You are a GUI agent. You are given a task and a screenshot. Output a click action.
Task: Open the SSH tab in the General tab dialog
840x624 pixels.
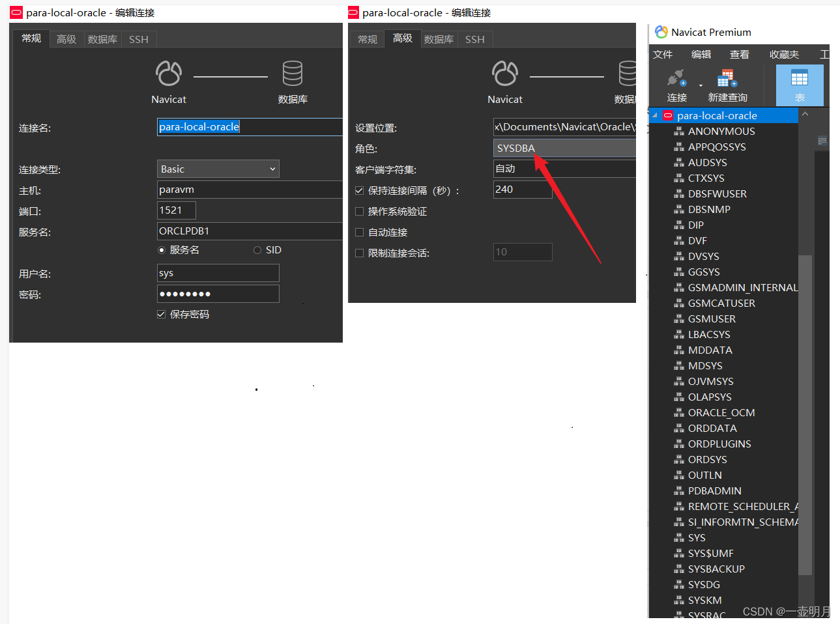(x=139, y=39)
